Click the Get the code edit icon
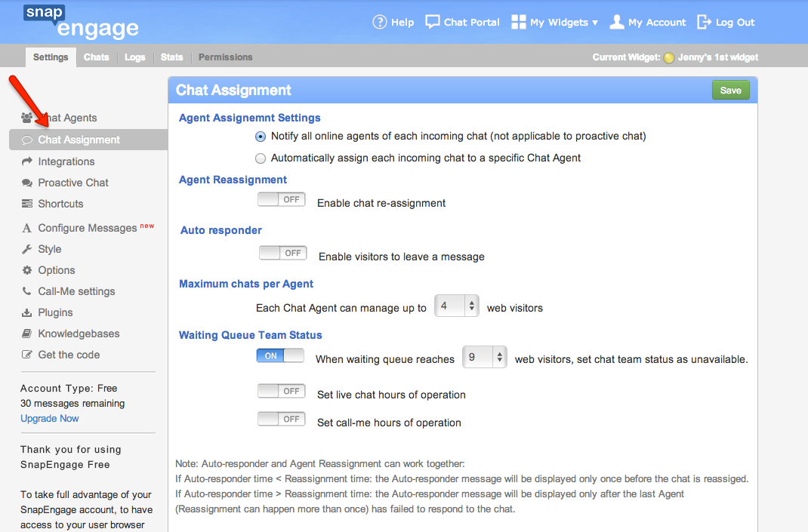Viewport: 808px width, 532px height. tap(26, 355)
